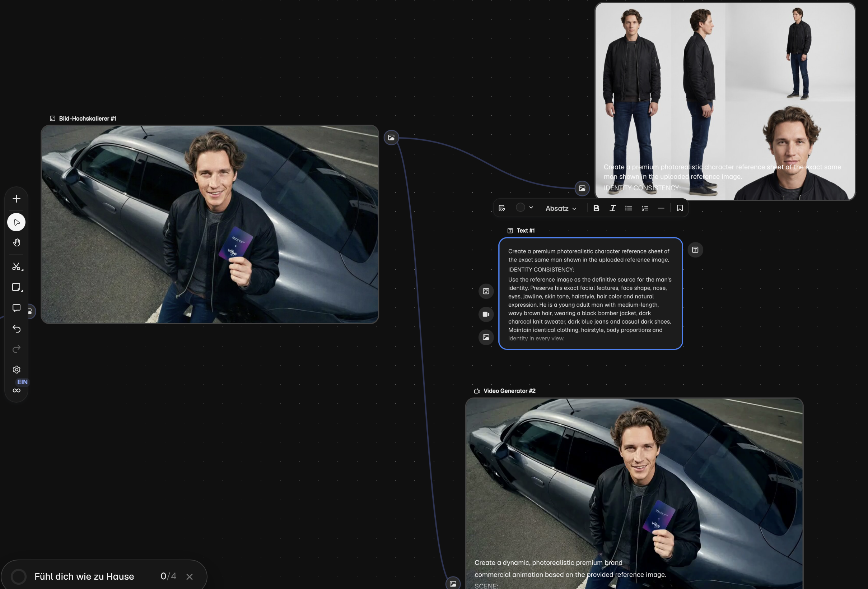This screenshot has width=868, height=589.
Task: Click text output port right of Text #1
Action: coord(695,250)
